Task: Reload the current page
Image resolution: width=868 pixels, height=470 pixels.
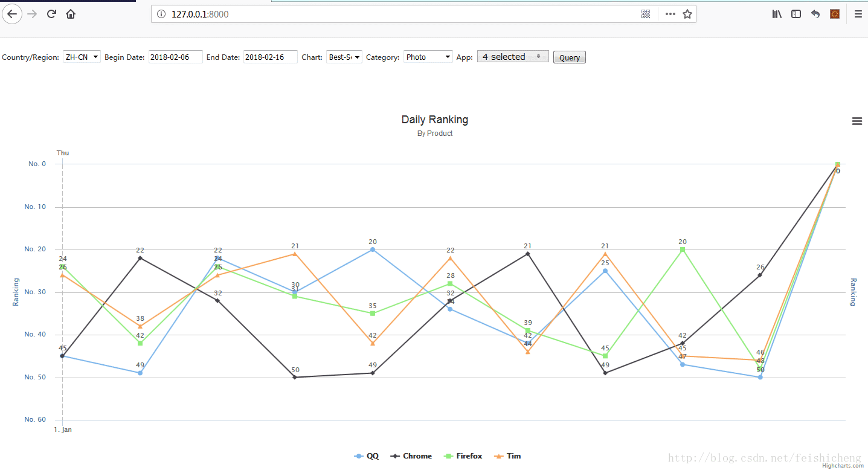Action: coord(51,14)
